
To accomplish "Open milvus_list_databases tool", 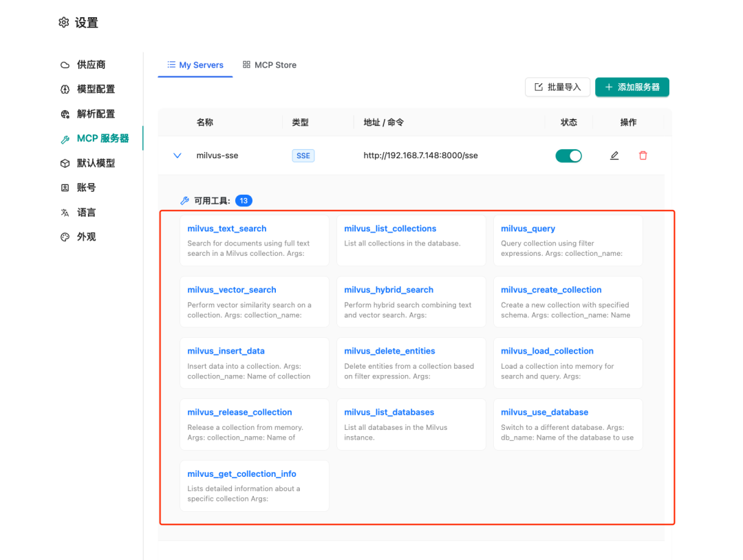I will [x=411, y=424].
